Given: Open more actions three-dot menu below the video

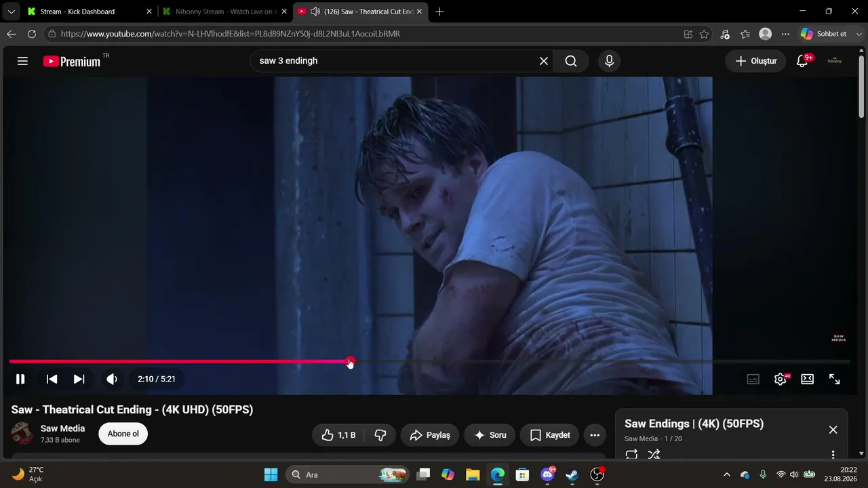Looking at the screenshot, I should [595, 435].
